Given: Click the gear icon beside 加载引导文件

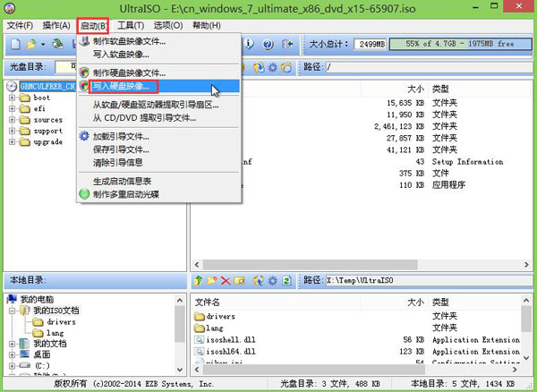Looking at the screenshot, I should pos(84,136).
